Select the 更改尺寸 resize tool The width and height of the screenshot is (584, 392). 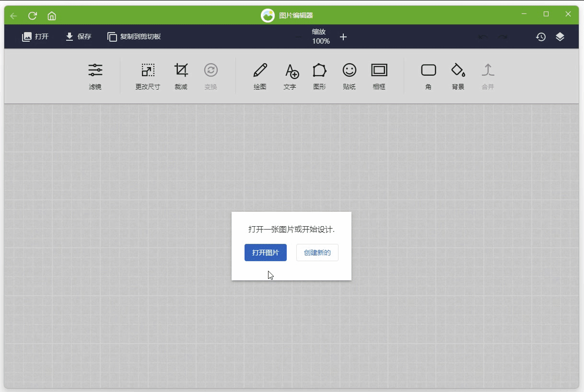click(148, 76)
